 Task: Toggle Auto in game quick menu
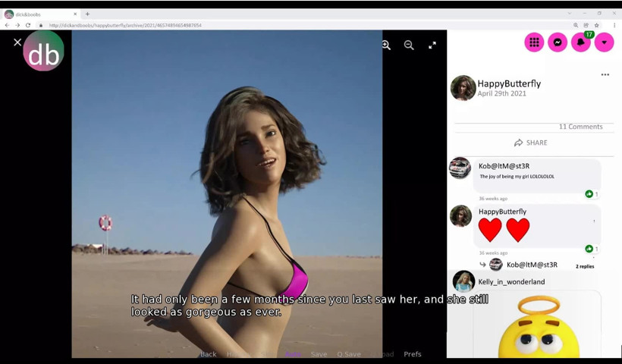(x=293, y=354)
